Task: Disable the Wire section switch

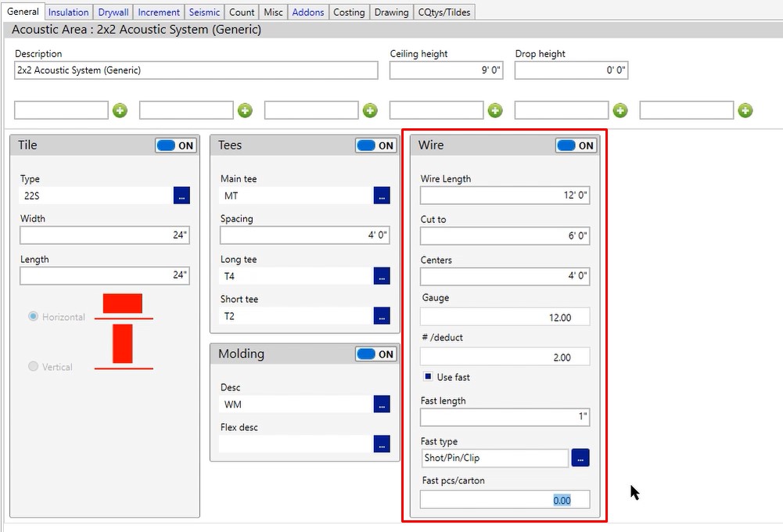Action: [576, 146]
